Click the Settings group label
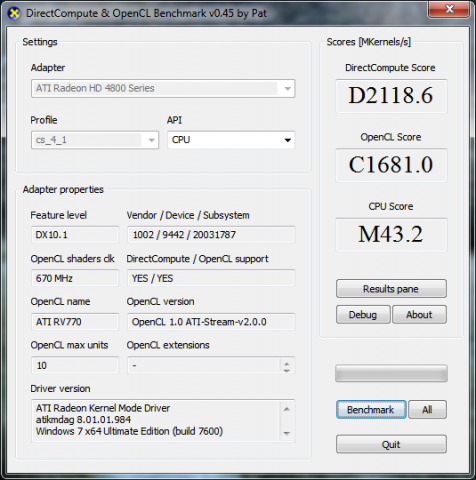 click(x=40, y=42)
